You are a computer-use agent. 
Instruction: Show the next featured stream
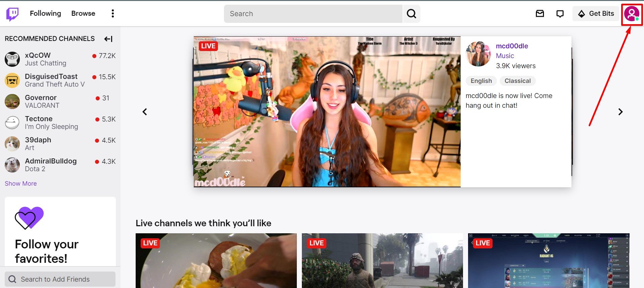pos(620,112)
